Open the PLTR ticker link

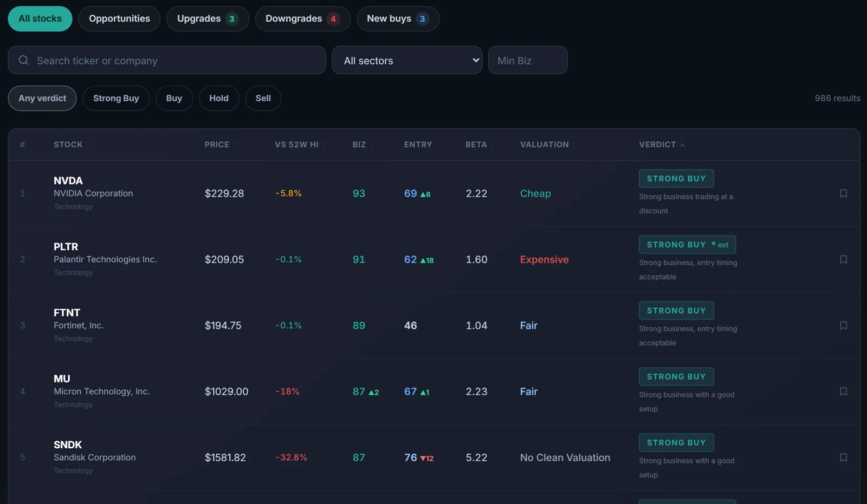pyautogui.click(x=66, y=247)
